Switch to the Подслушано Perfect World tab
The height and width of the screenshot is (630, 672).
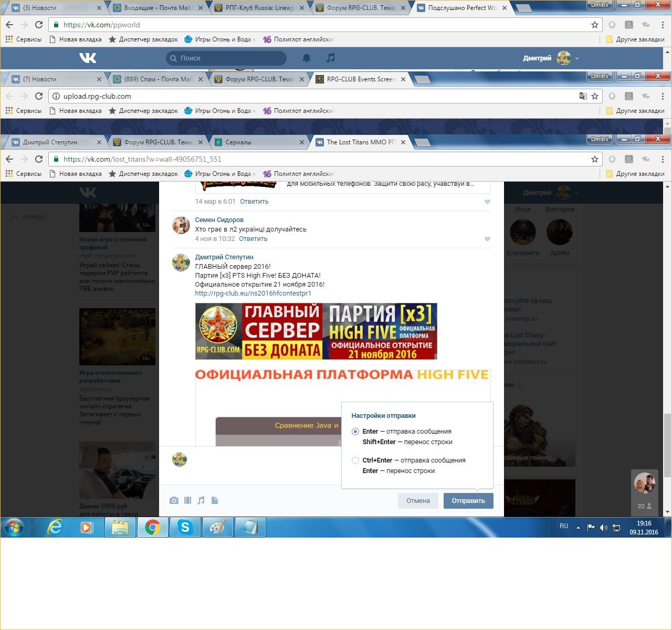[x=461, y=8]
